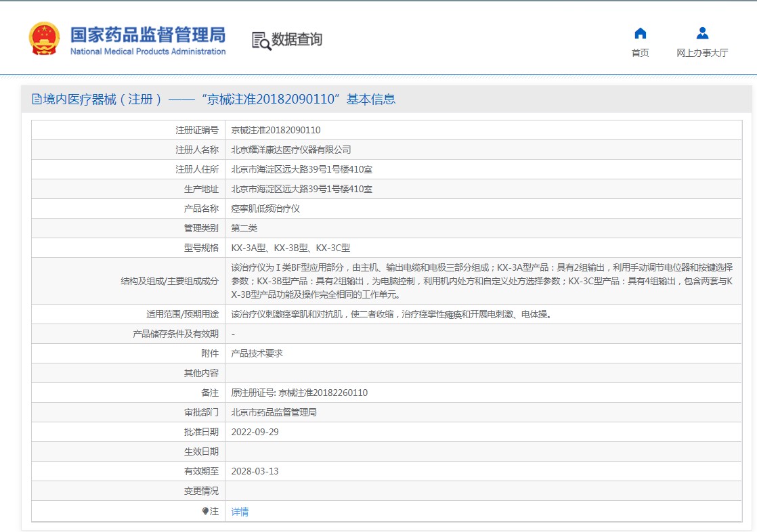Click the 第二类 management class value
Image resolution: width=757 pixels, height=532 pixels.
click(x=244, y=228)
